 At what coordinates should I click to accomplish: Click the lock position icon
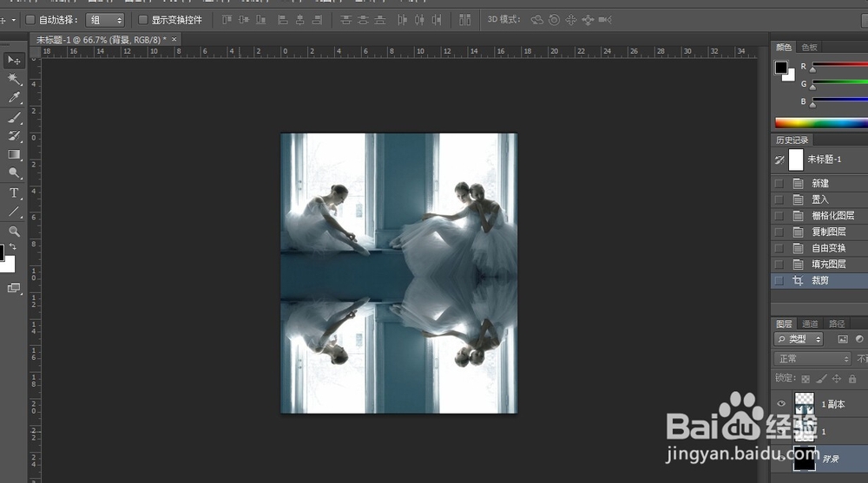click(x=837, y=379)
